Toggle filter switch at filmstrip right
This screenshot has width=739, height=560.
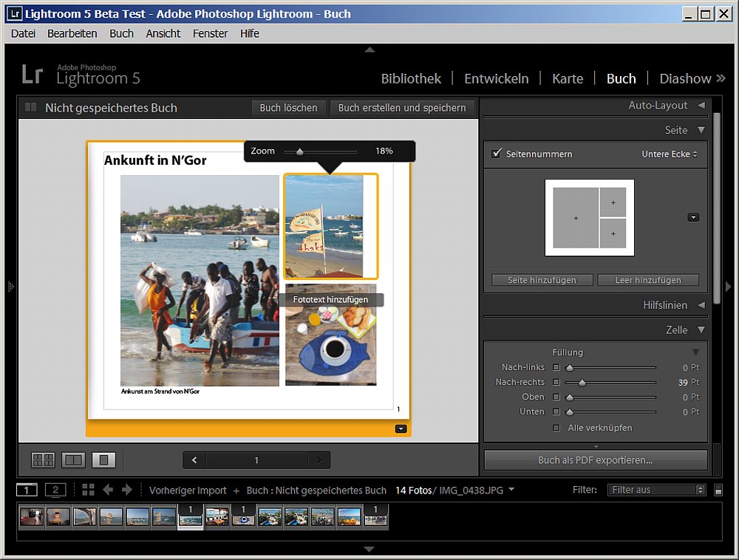point(718,491)
